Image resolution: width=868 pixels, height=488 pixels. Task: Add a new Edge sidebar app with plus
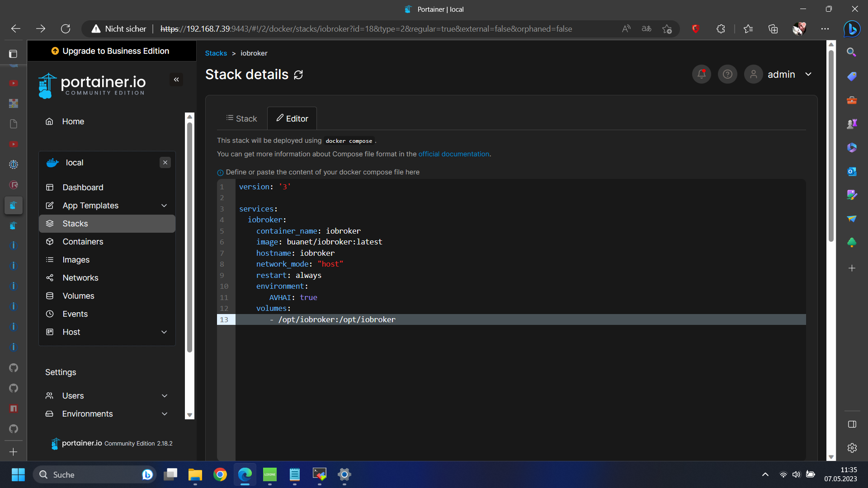click(x=852, y=268)
